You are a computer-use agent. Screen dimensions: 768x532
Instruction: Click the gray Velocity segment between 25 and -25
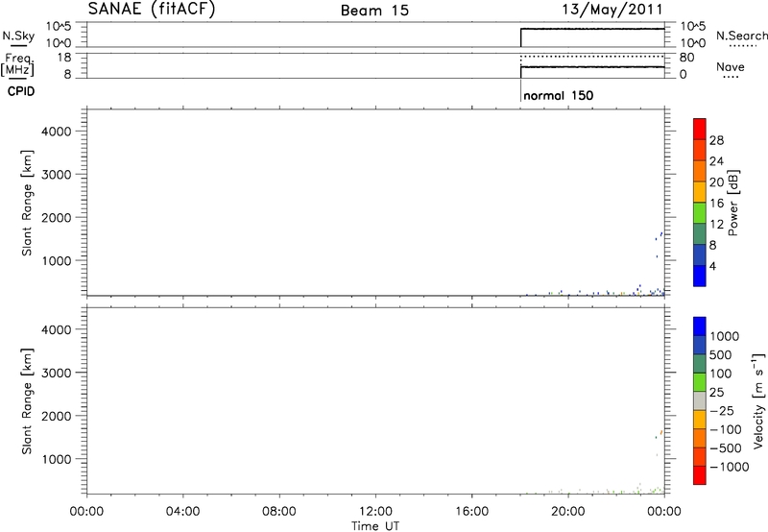(x=700, y=400)
